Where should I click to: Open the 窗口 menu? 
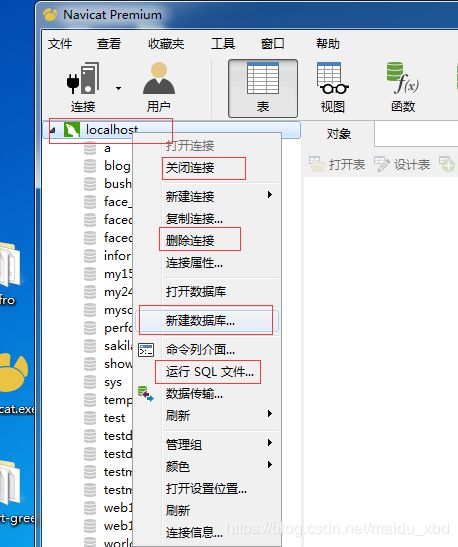[x=272, y=44]
